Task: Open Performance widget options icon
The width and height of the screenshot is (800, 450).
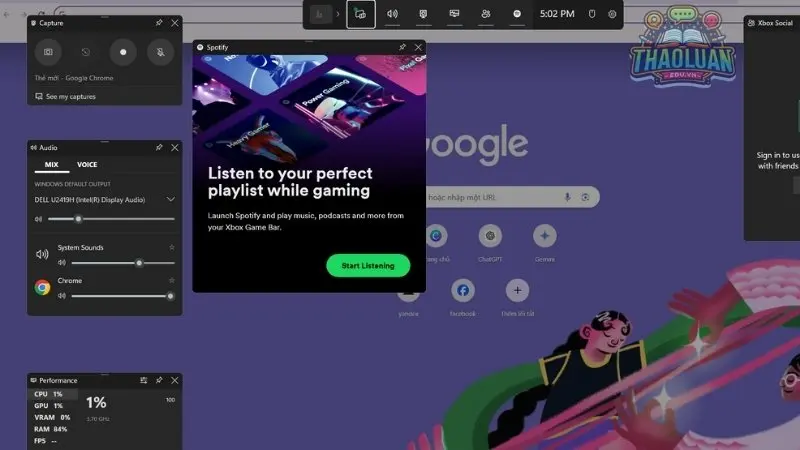Action: point(144,380)
